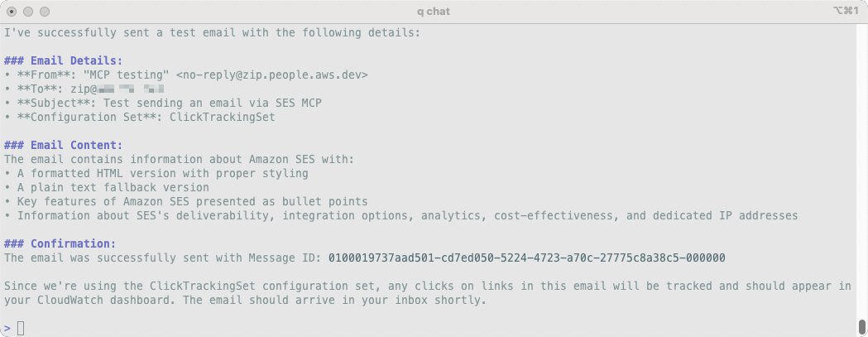Click the '>' prompt symbol
This screenshot has height=337, width=868.
(x=7, y=329)
